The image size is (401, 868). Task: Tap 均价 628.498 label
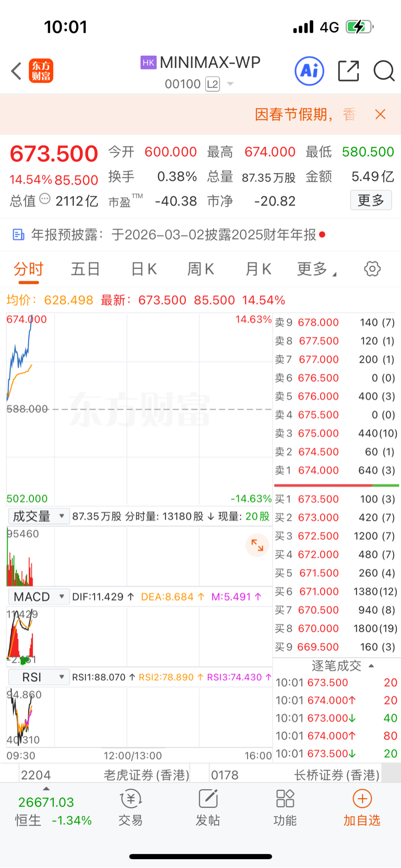click(50, 300)
